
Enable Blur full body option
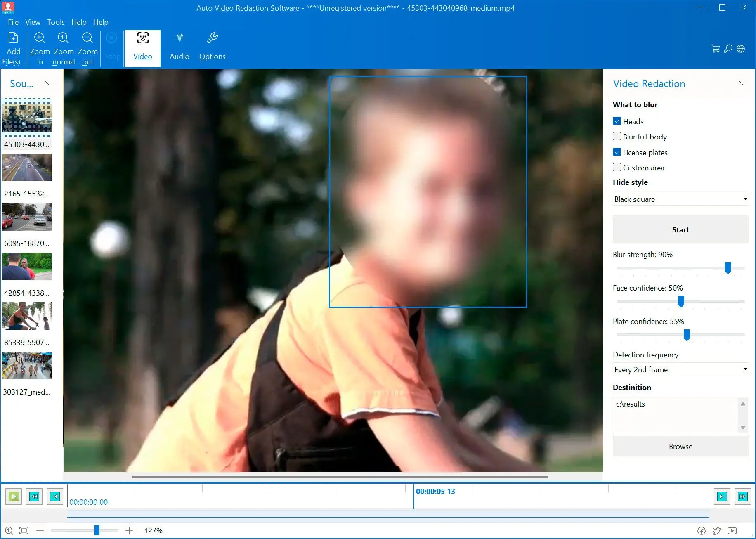(x=617, y=137)
